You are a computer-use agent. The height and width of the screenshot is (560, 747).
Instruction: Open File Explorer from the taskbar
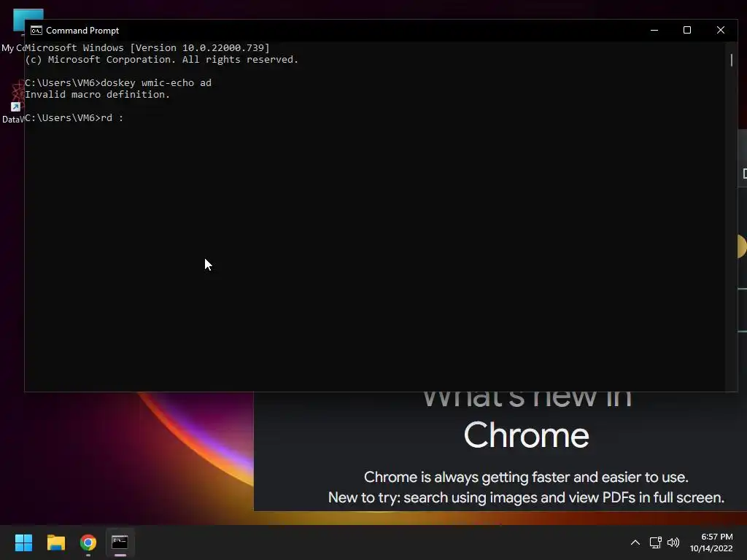pyautogui.click(x=55, y=542)
